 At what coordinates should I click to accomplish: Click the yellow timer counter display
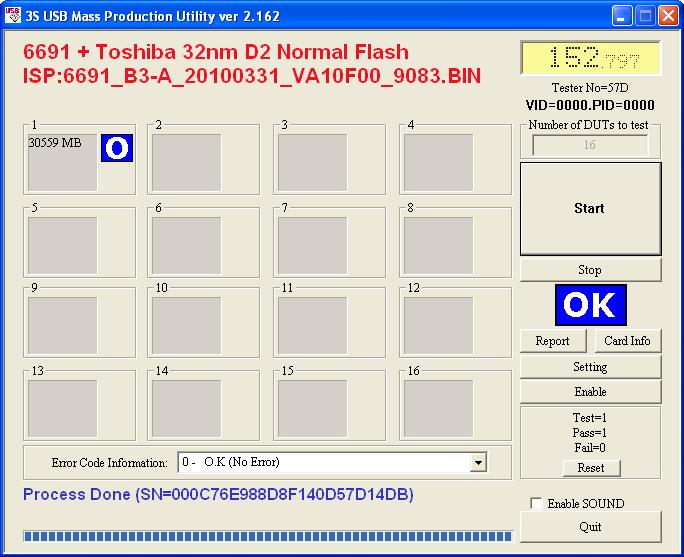point(590,59)
